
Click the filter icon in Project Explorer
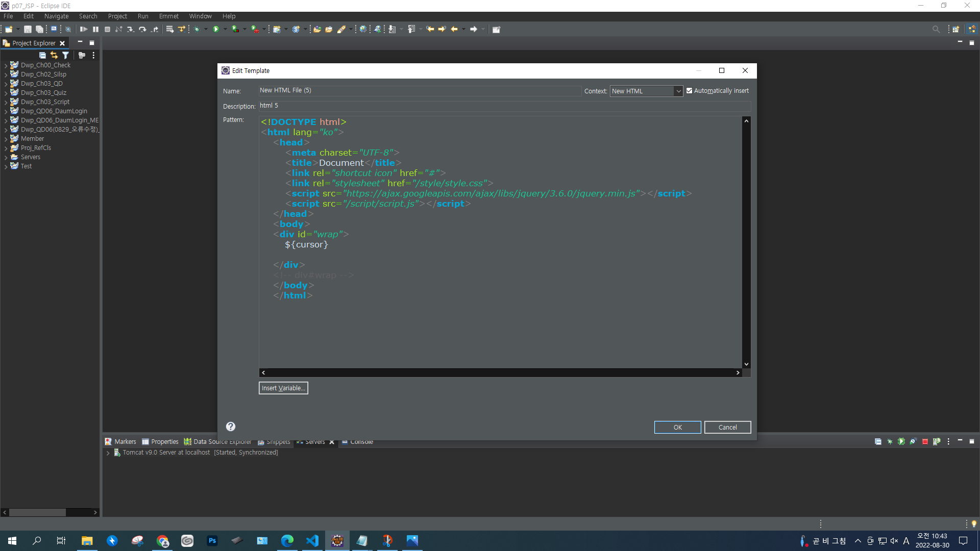point(65,55)
